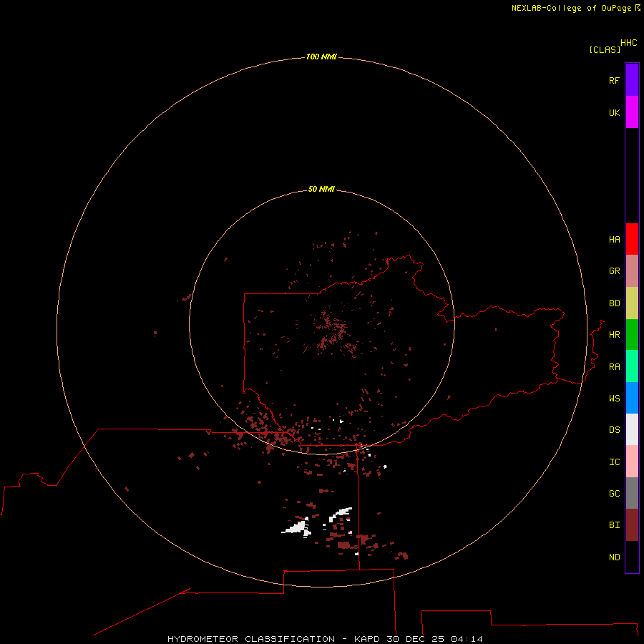Click the UK magenta legend swatch

[632, 112]
